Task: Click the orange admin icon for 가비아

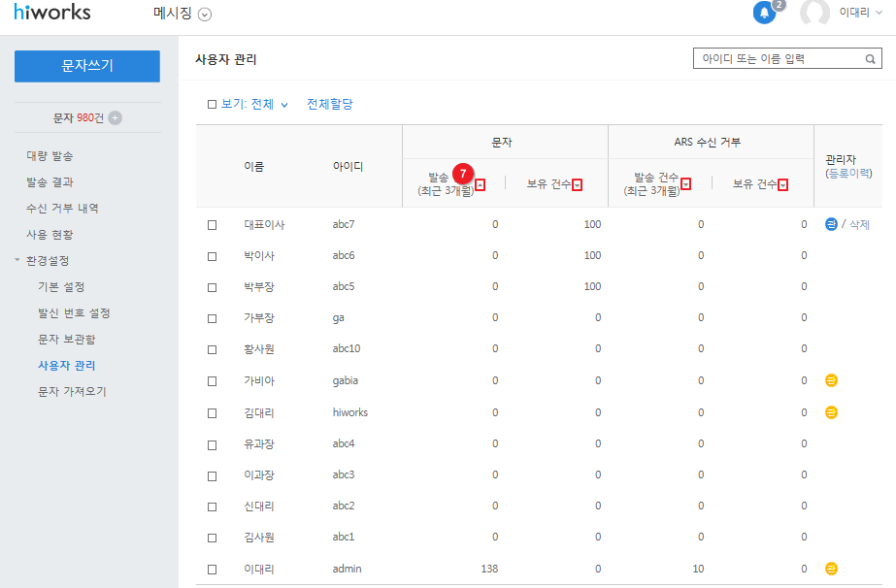Action: click(x=831, y=380)
